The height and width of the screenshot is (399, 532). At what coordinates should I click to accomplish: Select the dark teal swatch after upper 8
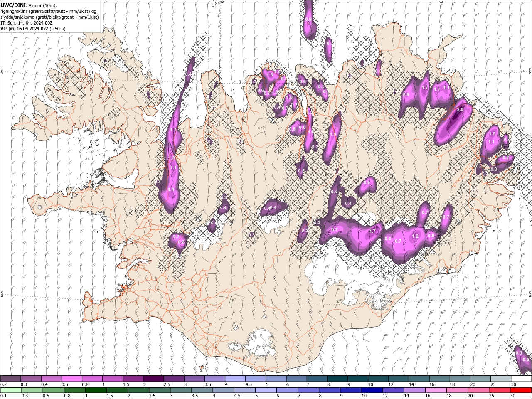pos(337,379)
